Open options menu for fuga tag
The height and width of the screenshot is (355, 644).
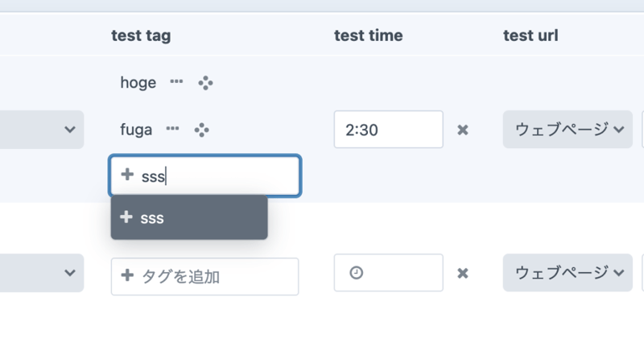coord(172,129)
